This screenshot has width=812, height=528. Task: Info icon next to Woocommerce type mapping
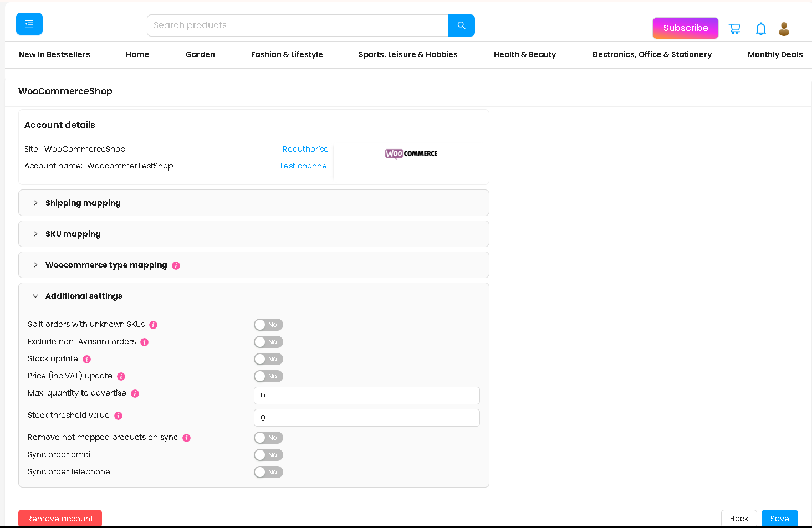[x=176, y=265]
